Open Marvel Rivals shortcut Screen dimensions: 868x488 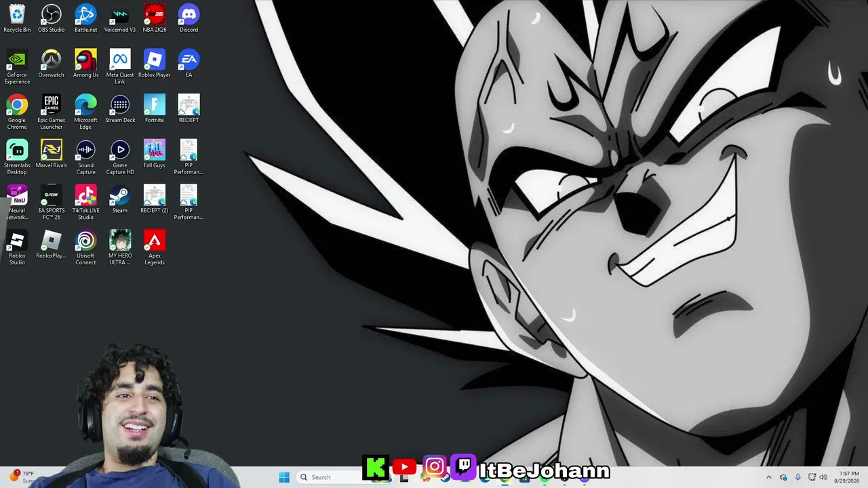pyautogui.click(x=52, y=154)
